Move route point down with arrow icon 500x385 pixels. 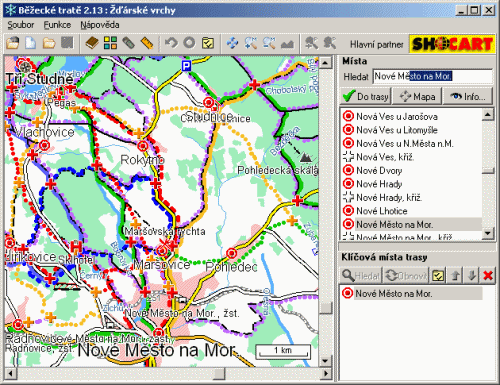471,276
